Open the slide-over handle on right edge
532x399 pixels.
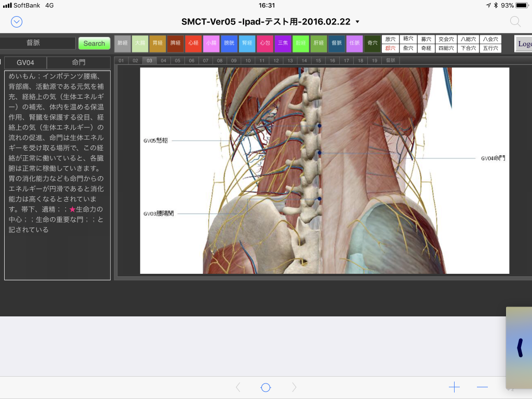[x=519, y=348]
